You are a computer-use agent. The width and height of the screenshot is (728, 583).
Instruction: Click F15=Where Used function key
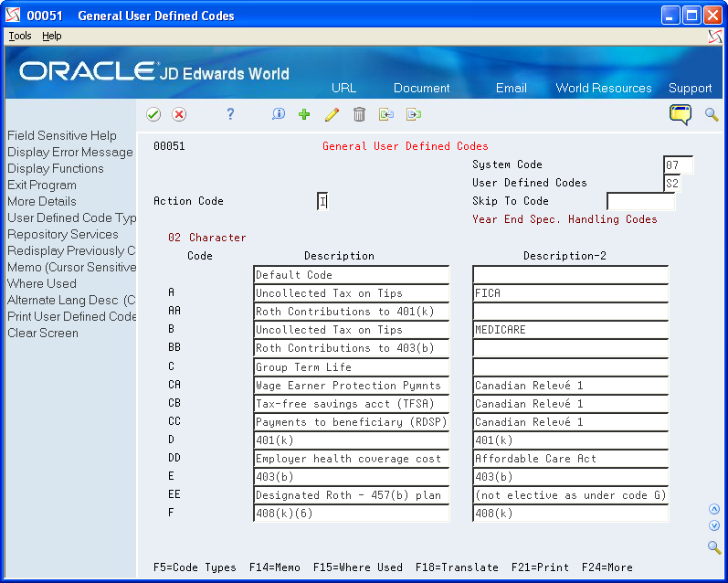[x=358, y=567]
